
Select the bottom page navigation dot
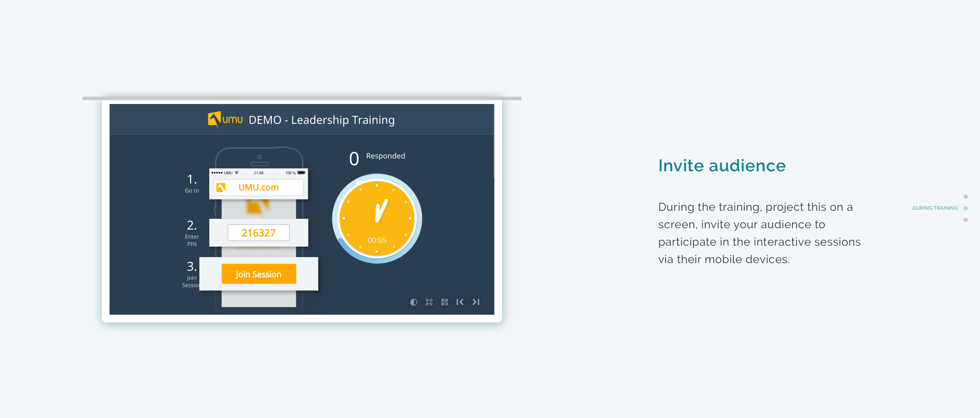coord(966,220)
